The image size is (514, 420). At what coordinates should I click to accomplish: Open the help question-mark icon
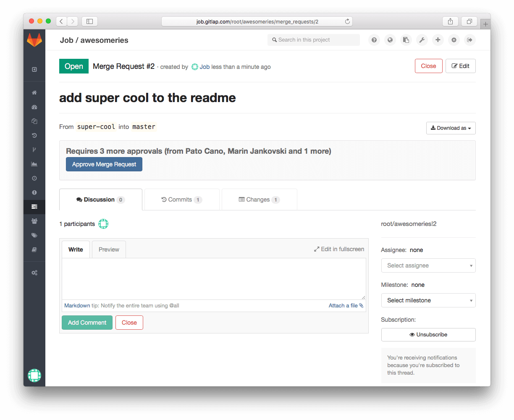pos(374,40)
